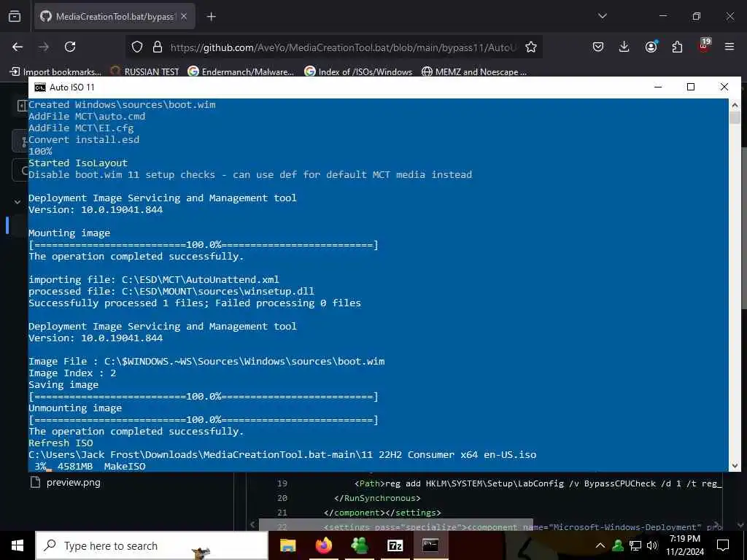747x560 pixels.
Task: Click code line number 21 on GitHub
Action: click(x=282, y=513)
